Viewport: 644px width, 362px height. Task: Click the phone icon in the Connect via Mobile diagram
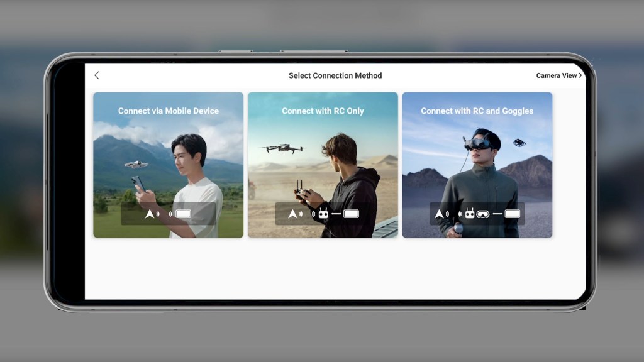tap(183, 213)
